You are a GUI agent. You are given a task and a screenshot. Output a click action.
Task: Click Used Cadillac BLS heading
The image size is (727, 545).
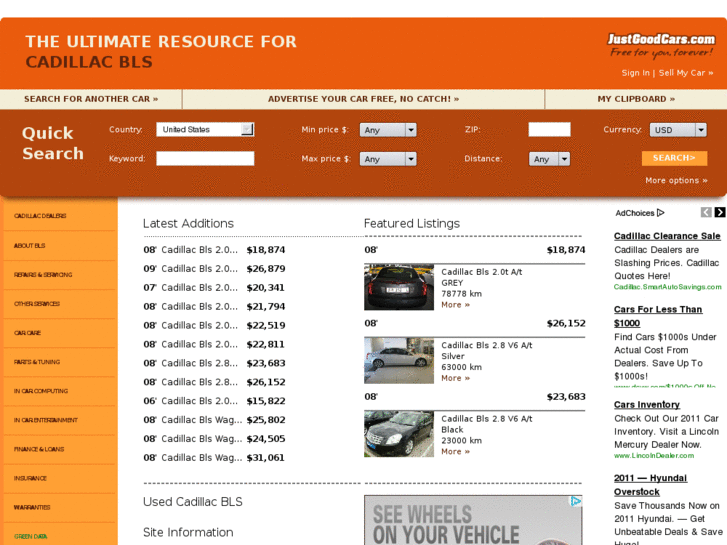(192, 502)
